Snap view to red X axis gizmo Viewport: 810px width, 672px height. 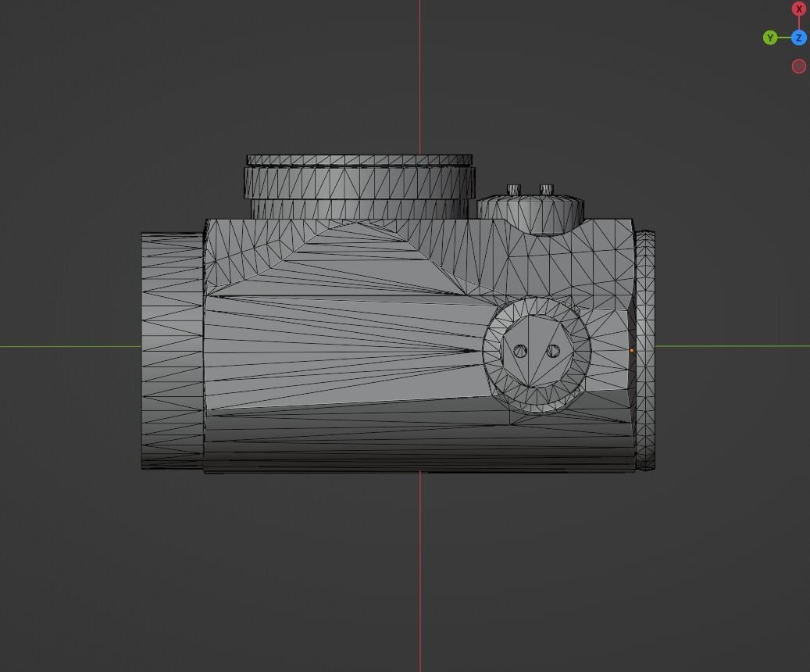click(798, 9)
